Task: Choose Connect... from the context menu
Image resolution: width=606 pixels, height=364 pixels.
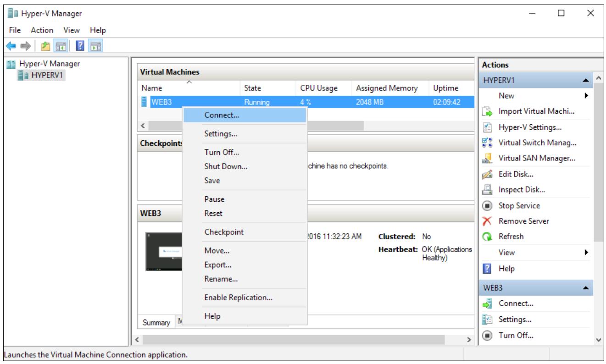Action: [244, 116]
